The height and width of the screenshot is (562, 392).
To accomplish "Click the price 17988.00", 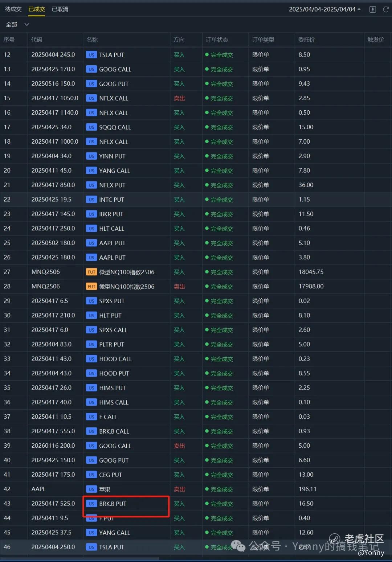I will point(311,287).
